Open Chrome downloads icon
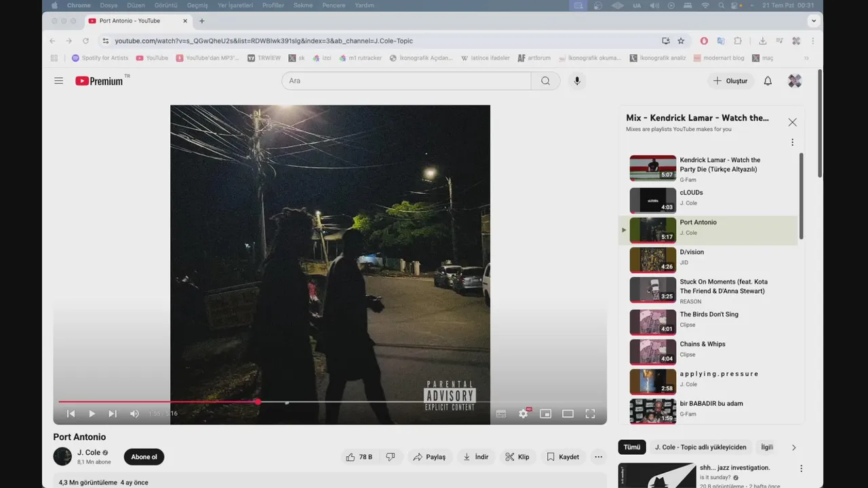The width and height of the screenshot is (868, 488). 763,41
